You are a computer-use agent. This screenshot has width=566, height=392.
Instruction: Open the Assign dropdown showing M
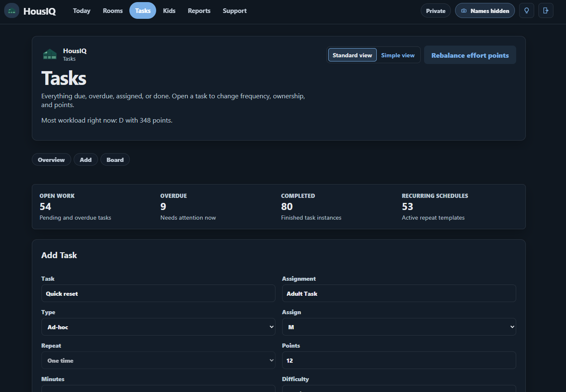point(399,327)
